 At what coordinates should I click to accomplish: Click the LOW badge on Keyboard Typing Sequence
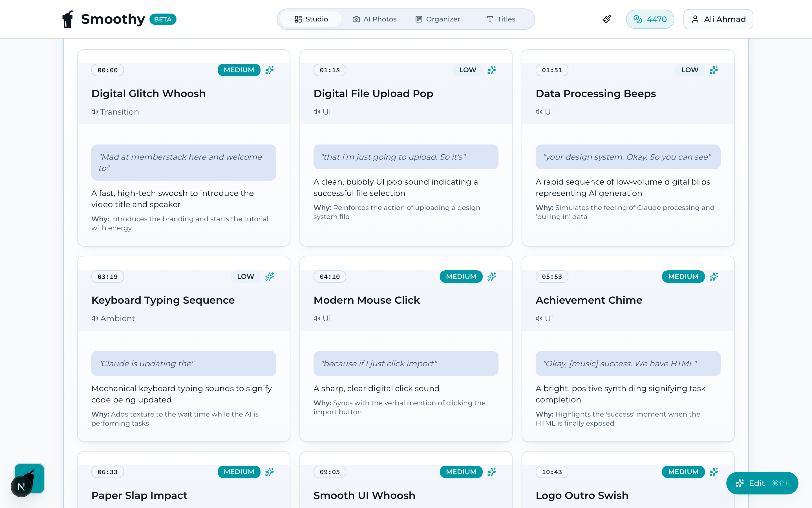[246, 277]
